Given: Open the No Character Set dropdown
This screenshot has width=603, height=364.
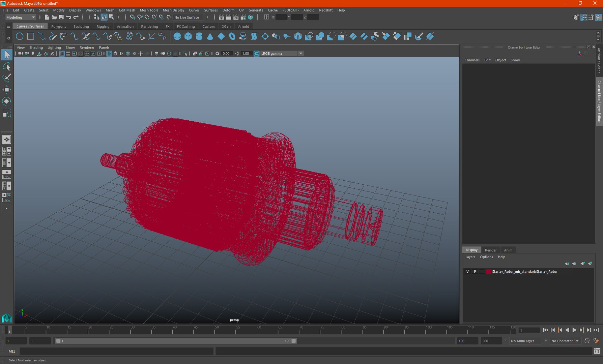Looking at the screenshot, I should (565, 341).
